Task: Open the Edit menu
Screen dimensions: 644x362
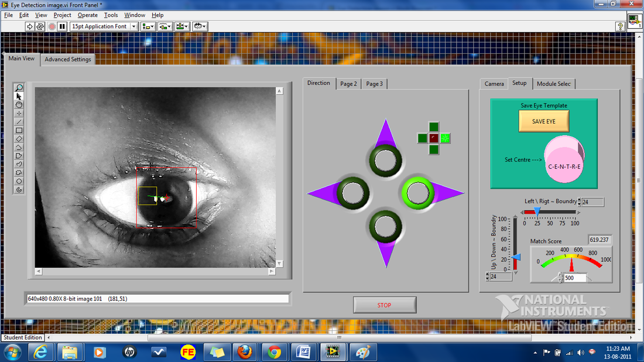Action: coord(24,15)
